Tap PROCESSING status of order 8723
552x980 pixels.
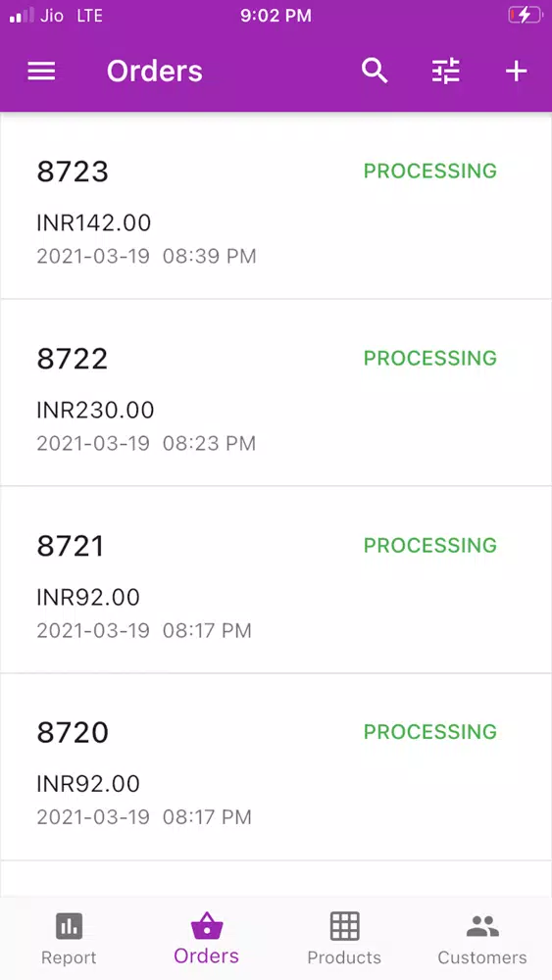[430, 171]
